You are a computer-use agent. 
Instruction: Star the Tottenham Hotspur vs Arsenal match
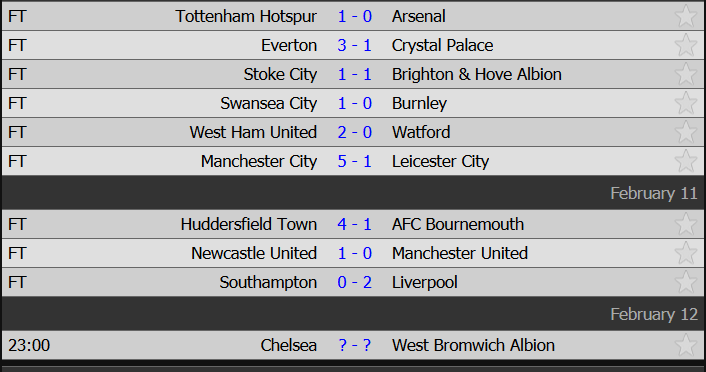(x=686, y=16)
